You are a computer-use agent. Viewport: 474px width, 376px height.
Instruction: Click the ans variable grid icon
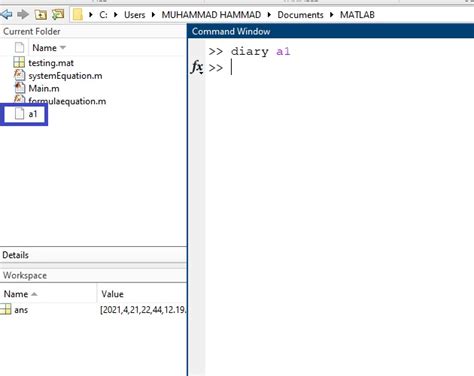(5, 309)
